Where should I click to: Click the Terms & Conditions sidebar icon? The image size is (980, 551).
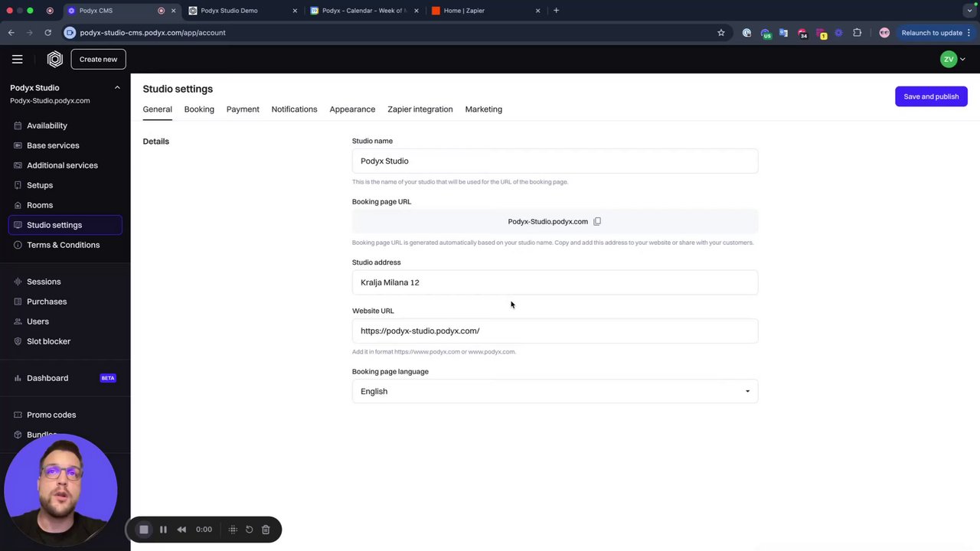18,245
